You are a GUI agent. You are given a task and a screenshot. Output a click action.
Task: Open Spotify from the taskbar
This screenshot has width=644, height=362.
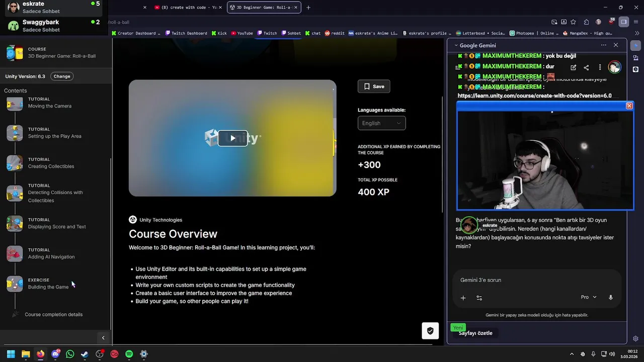coord(129,354)
